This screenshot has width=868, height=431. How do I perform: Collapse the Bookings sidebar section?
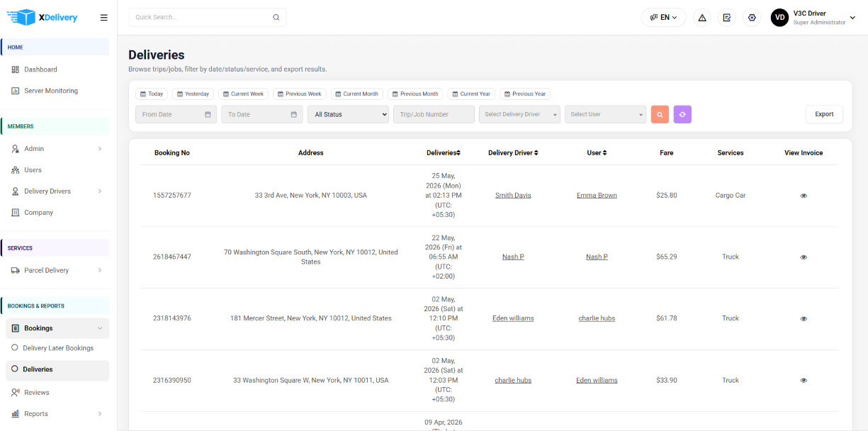tap(100, 328)
